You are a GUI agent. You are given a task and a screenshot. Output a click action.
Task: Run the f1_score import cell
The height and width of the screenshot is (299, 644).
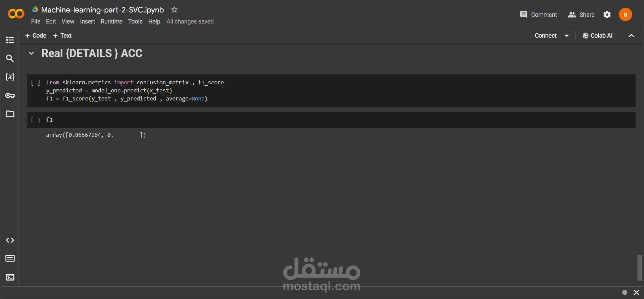click(36, 83)
